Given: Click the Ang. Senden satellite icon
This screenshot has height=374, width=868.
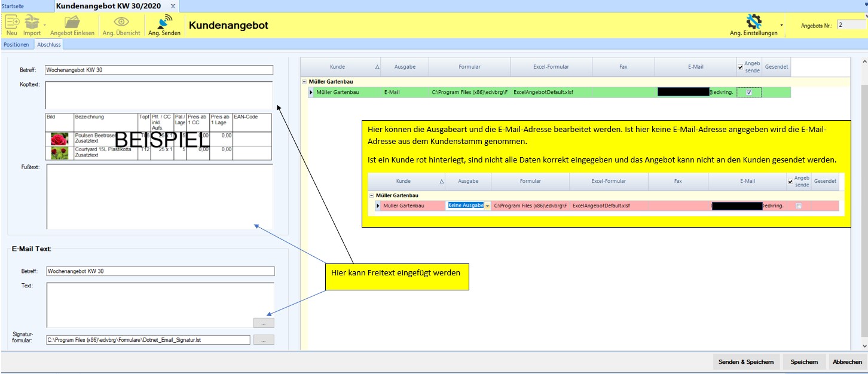Looking at the screenshot, I should 164,22.
